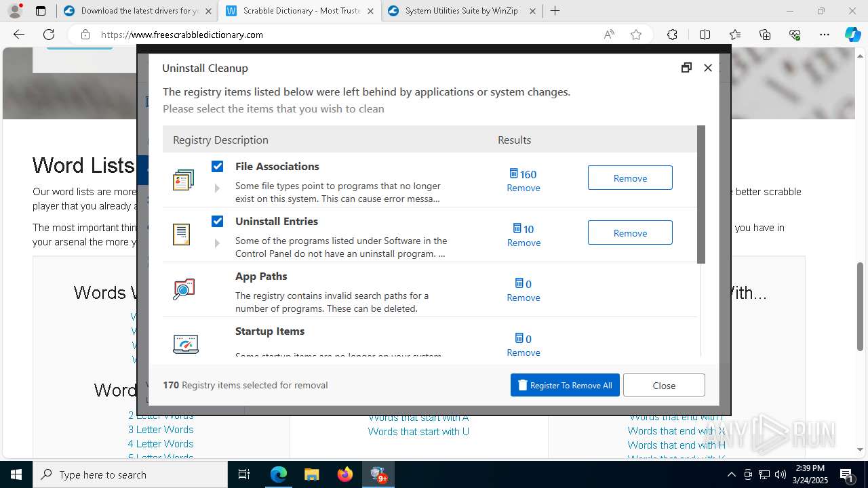Click Register To Remove All button
The height and width of the screenshot is (488, 868).
pos(565,385)
